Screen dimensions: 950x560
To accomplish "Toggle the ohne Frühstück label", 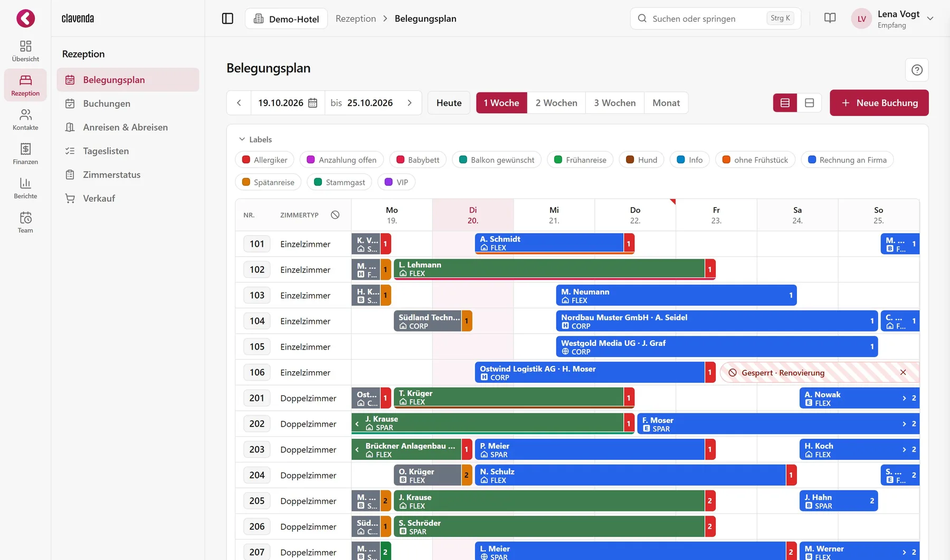I will [755, 160].
